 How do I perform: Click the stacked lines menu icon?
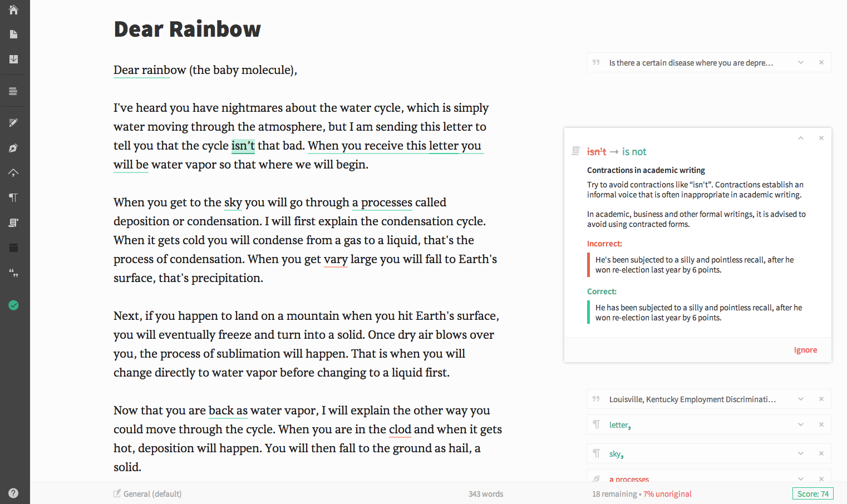[13, 91]
